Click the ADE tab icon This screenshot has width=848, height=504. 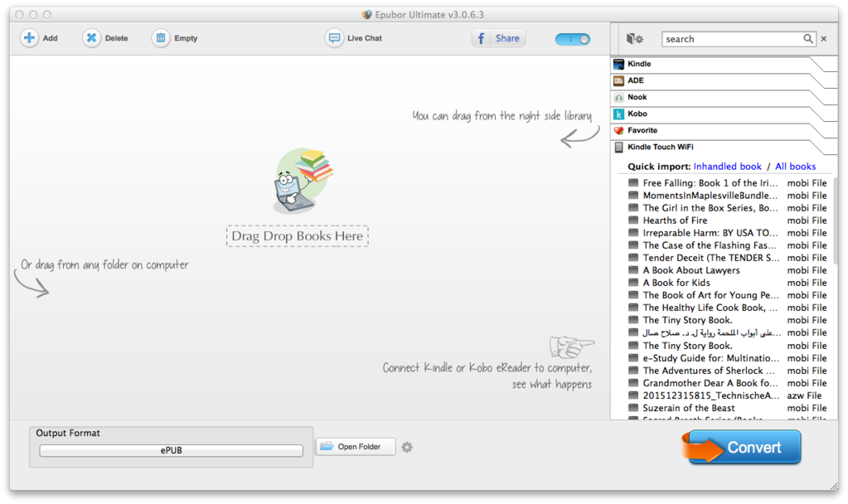(618, 81)
